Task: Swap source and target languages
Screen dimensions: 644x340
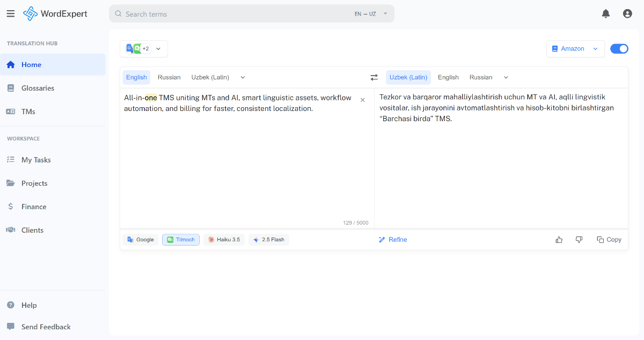Action: click(x=374, y=77)
